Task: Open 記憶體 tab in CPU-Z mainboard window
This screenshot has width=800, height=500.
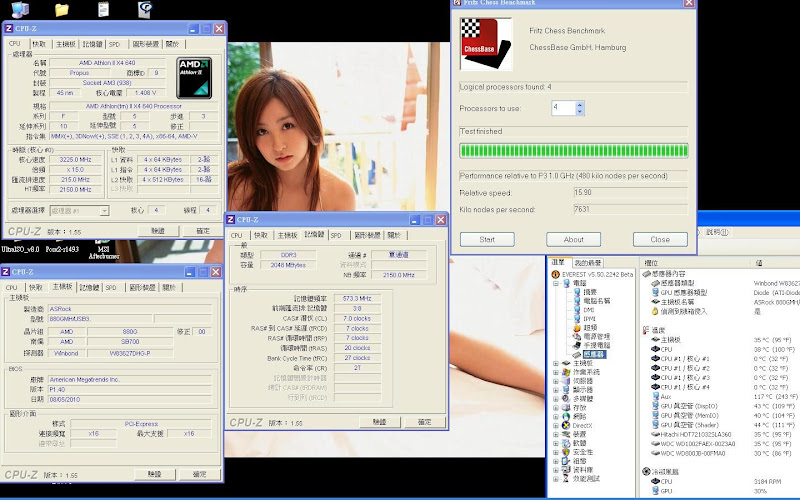Action: [89, 288]
